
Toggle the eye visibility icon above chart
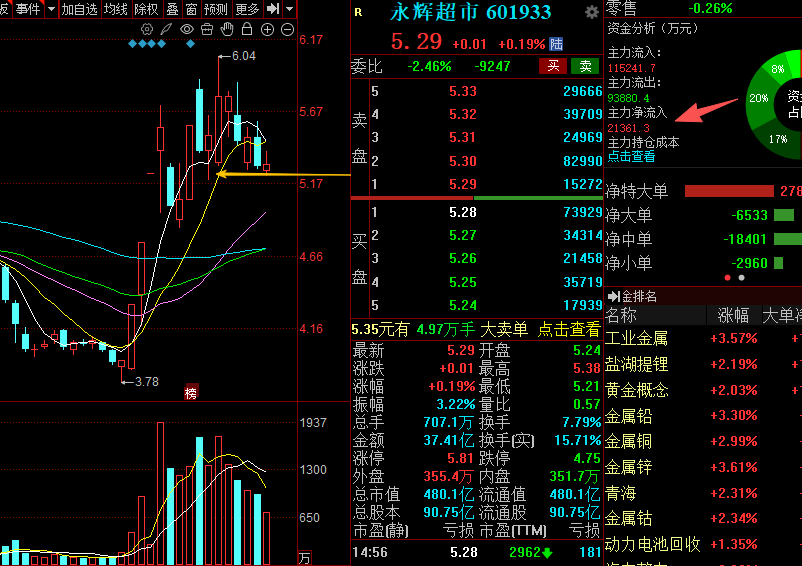coord(187,29)
